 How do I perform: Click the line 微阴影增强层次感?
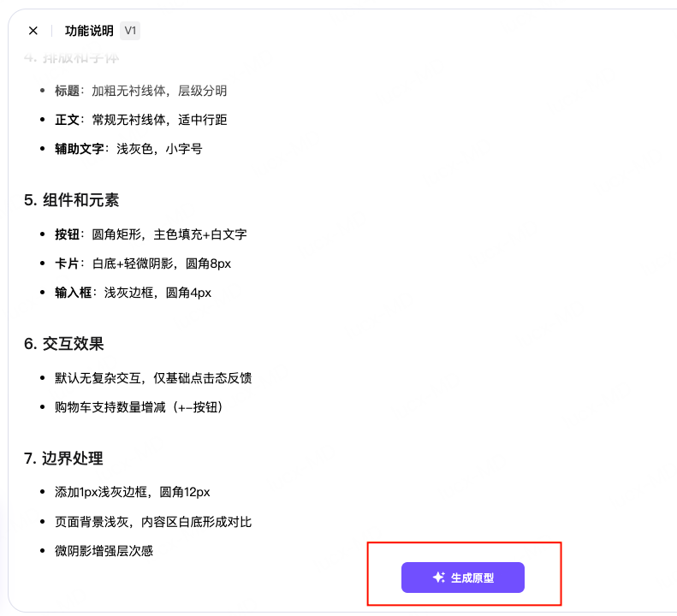[104, 551]
